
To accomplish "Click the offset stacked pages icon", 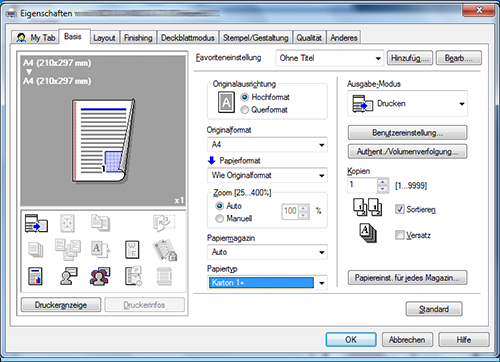I will [x=368, y=233].
